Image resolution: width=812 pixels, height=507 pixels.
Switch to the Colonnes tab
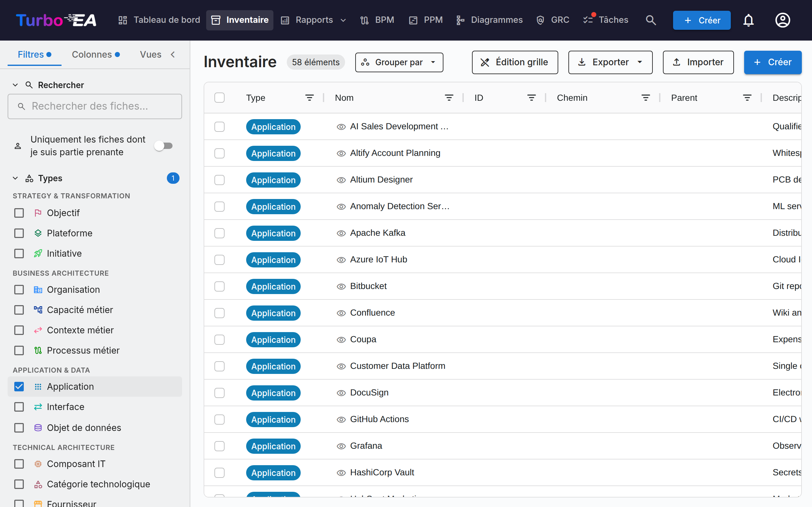(95, 54)
